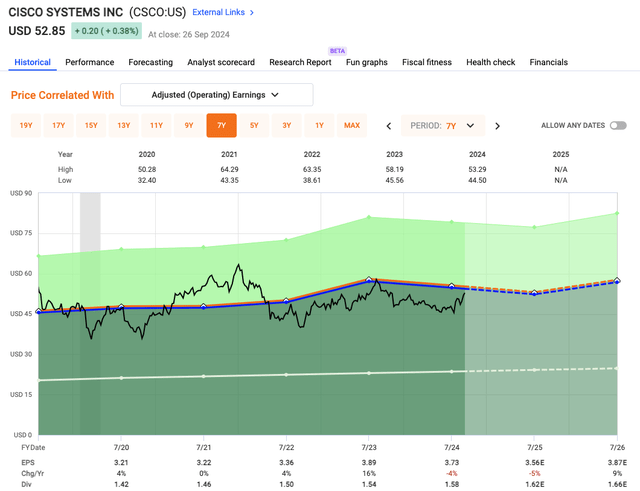Screen dimensions: 640x491
Task: Open the External Links expander
Action: [223, 13]
